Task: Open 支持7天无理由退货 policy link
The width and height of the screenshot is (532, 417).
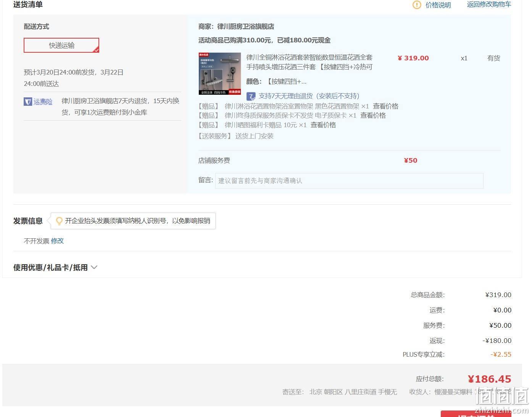Action: (x=309, y=96)
